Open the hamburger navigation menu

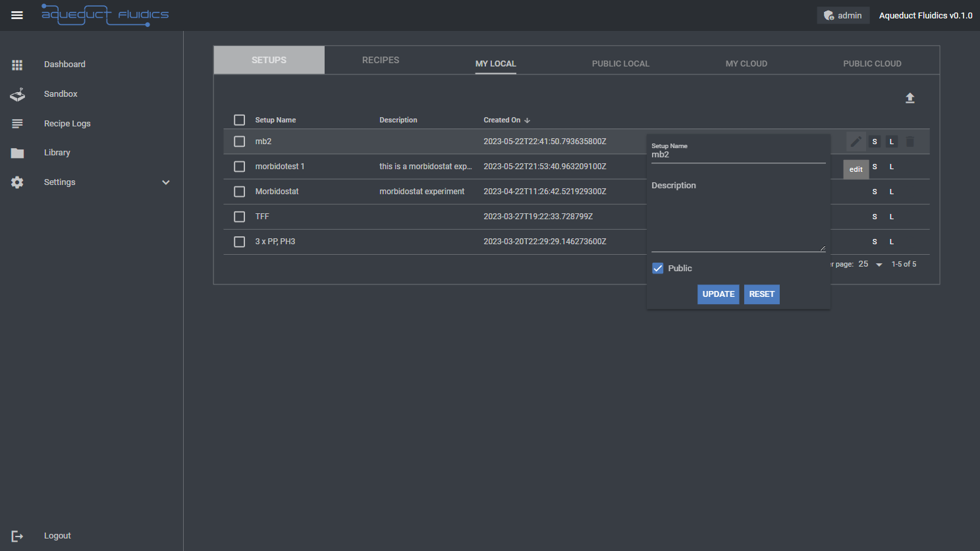click(x=17, y=15)
